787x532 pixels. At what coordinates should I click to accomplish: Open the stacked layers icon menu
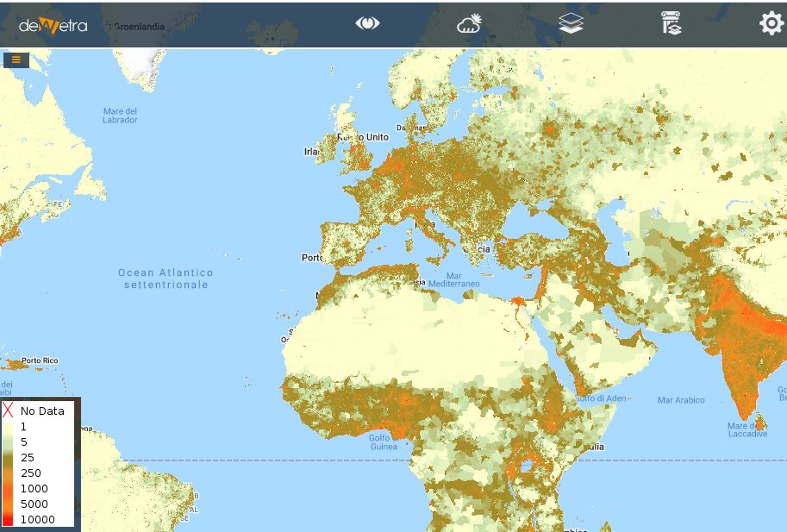tap(571, 23)
